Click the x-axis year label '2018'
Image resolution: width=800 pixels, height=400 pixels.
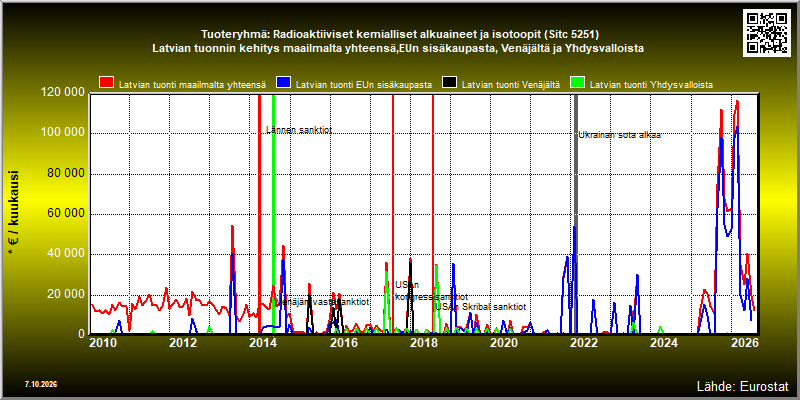click(x=423, y=343)
